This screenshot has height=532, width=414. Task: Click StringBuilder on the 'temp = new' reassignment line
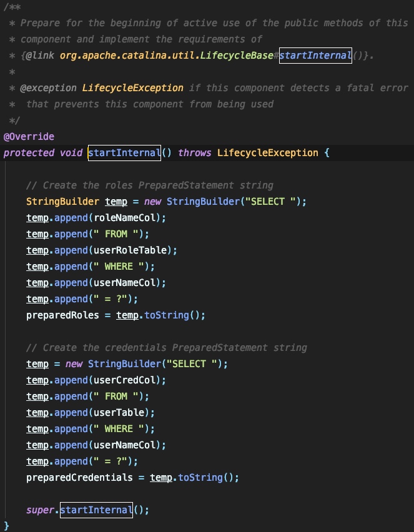tap(124, 364)
